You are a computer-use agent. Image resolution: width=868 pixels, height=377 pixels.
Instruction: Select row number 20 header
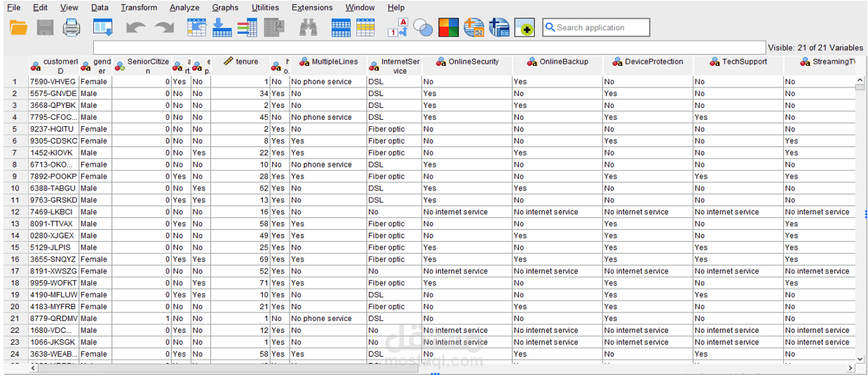[x=15, y=306]
